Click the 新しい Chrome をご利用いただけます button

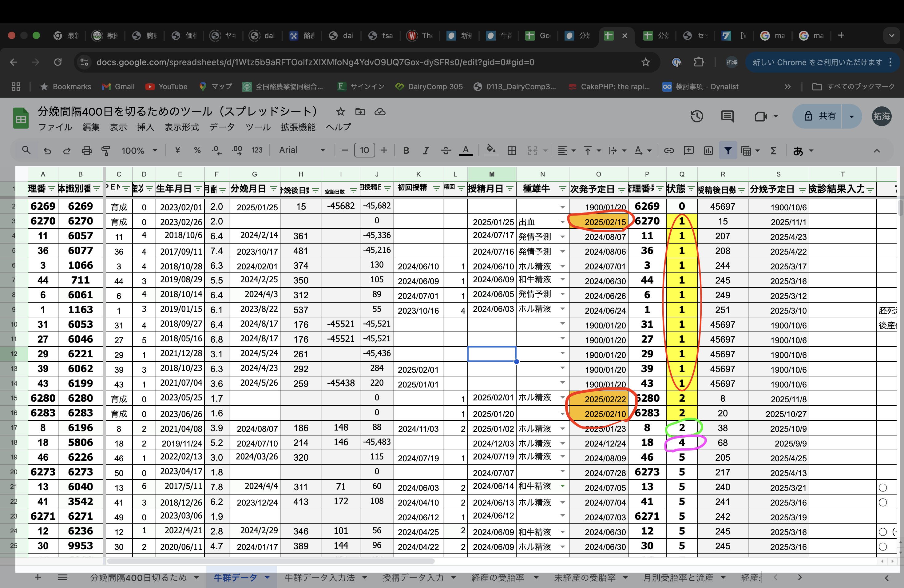817,62
